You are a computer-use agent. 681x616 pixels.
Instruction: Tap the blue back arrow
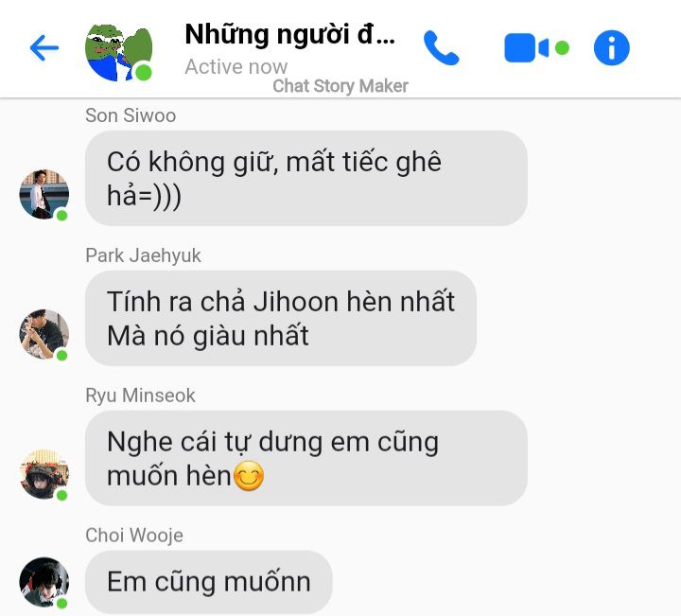click(44, 48)
